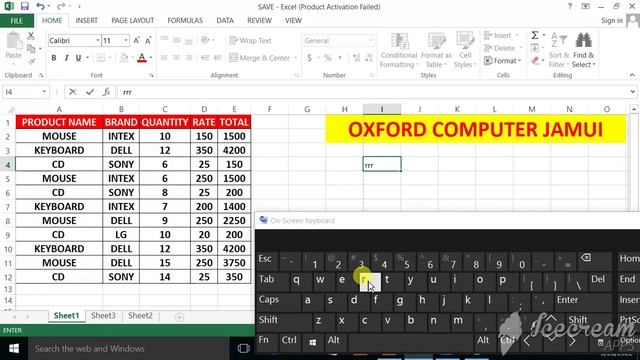This screenshot has height=360, width=640.
Task: Click cell containing KEYBOARD in row 3
Action: pos(59,150)
